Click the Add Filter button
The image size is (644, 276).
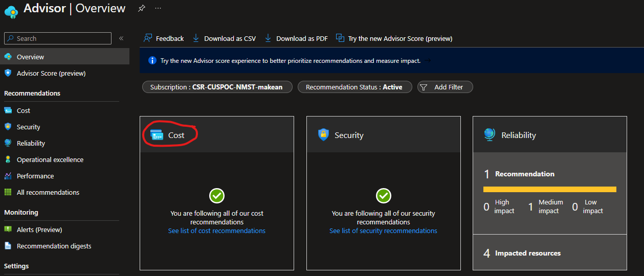(445, 87)
